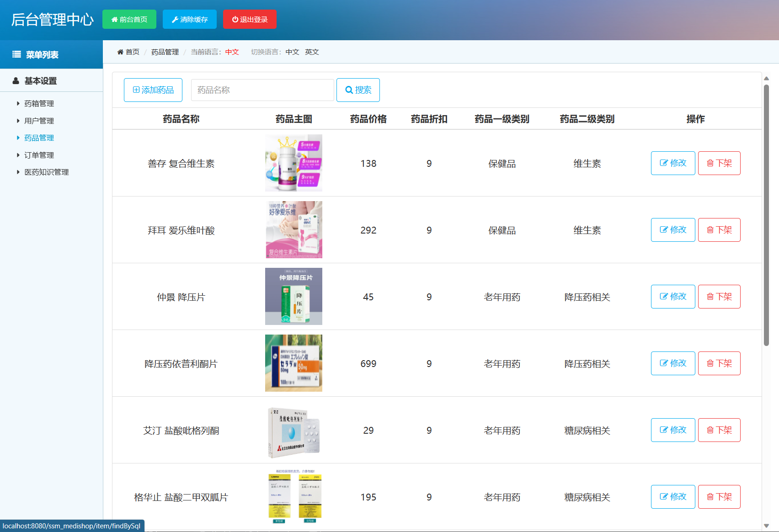Open 药品管理 from the breadcrumb
This screenshot has height=532, width=779.
click(164, 52)
